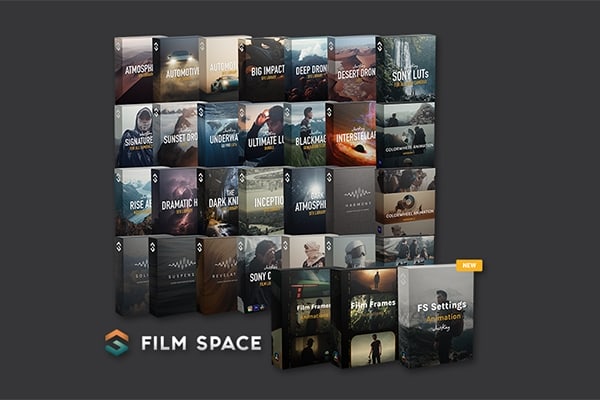Open the Atmosphere product box
This screenshot has height=400, width=600.
(134, 70)
